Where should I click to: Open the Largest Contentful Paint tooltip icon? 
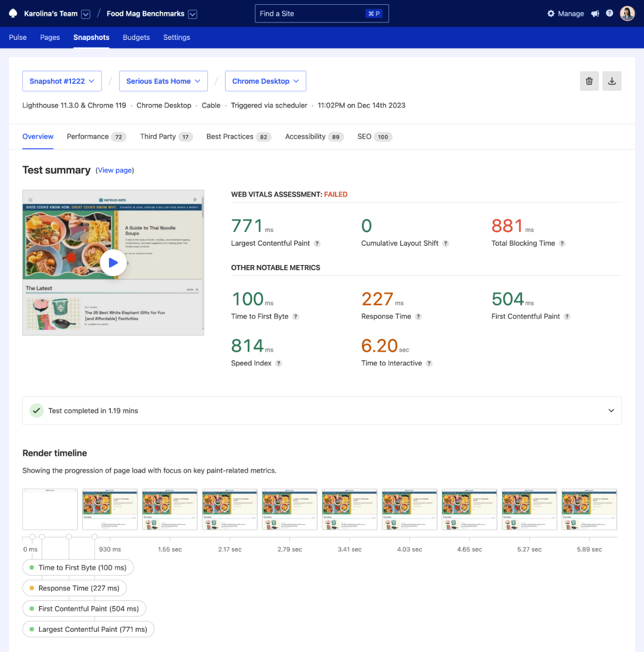click(317, 243)
